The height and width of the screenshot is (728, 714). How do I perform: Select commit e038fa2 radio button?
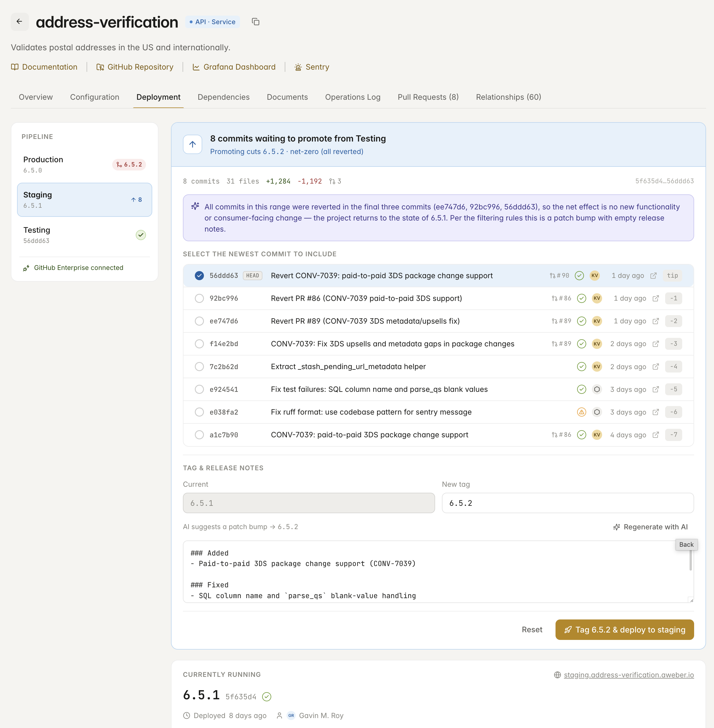199,412
